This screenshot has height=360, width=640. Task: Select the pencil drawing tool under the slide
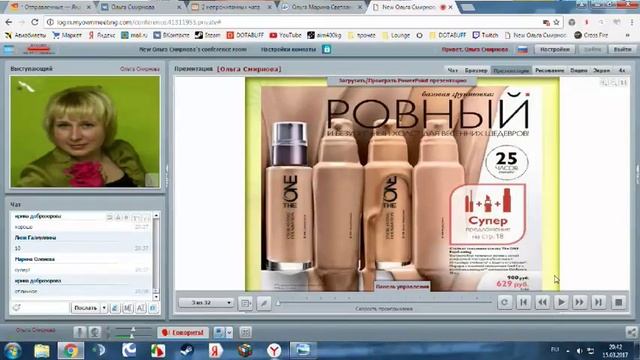[264, 303]
